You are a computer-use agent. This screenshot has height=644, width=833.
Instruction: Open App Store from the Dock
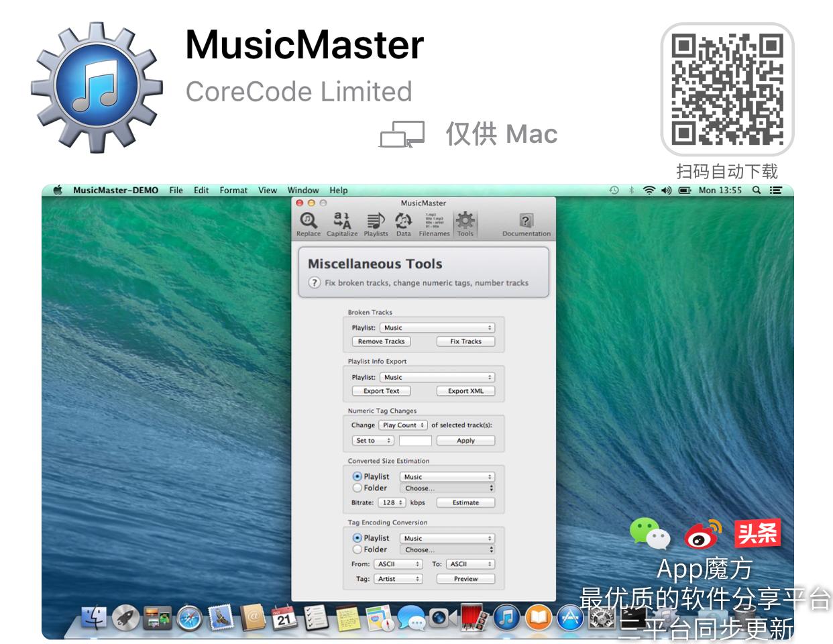pyautogui.click(x=570, y=618)
